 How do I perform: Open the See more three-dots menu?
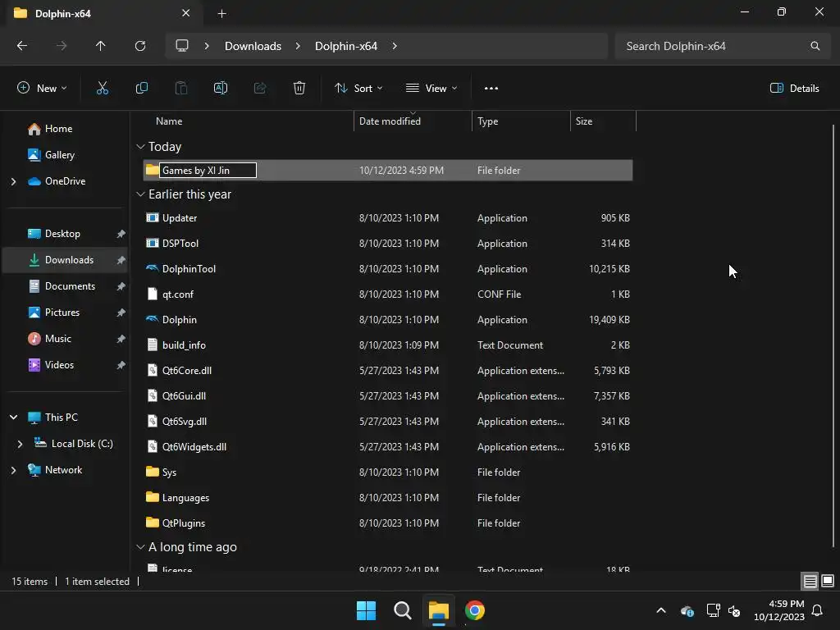pos(491,89)
